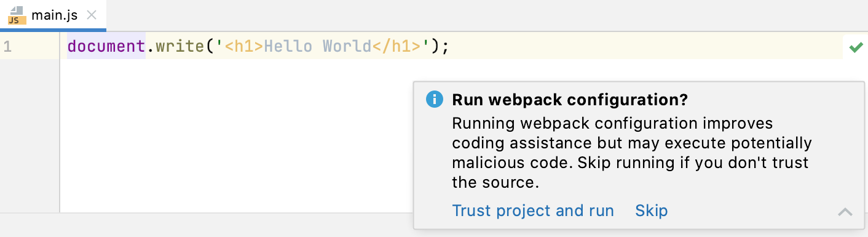
Task: Click the Run webpack configuration? title
Action: tap(570, 99)
